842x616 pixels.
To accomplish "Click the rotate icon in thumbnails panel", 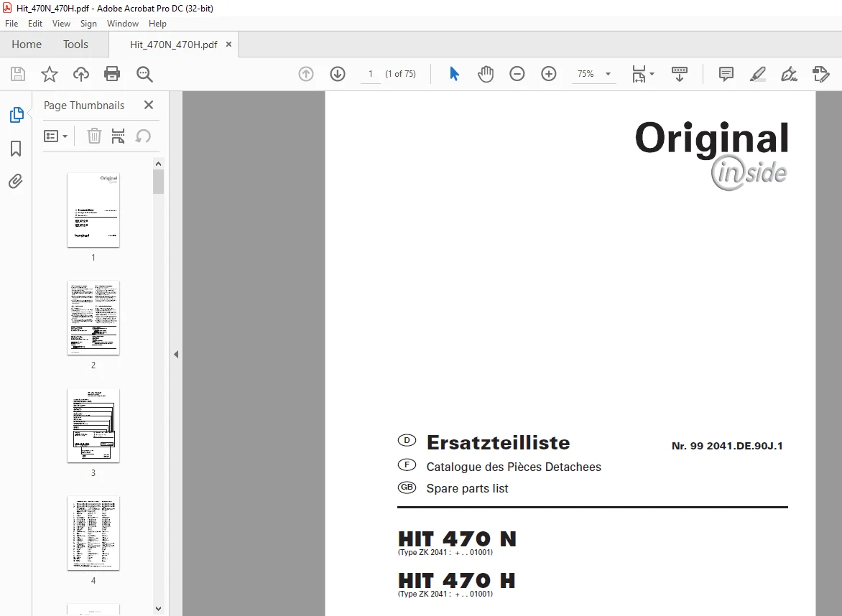I will click(143, 136).
